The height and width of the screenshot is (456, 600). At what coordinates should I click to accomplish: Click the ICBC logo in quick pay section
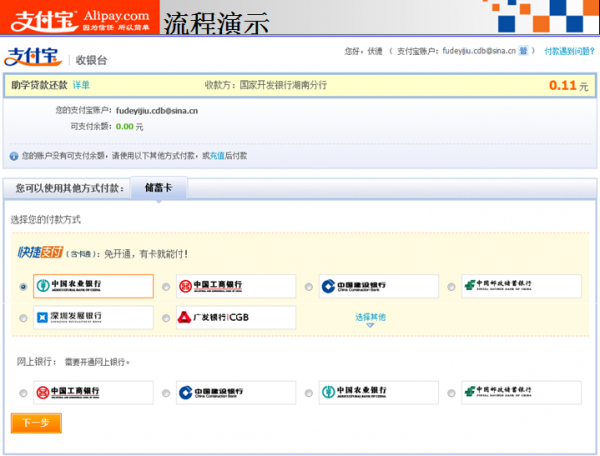tap(236, 287)
